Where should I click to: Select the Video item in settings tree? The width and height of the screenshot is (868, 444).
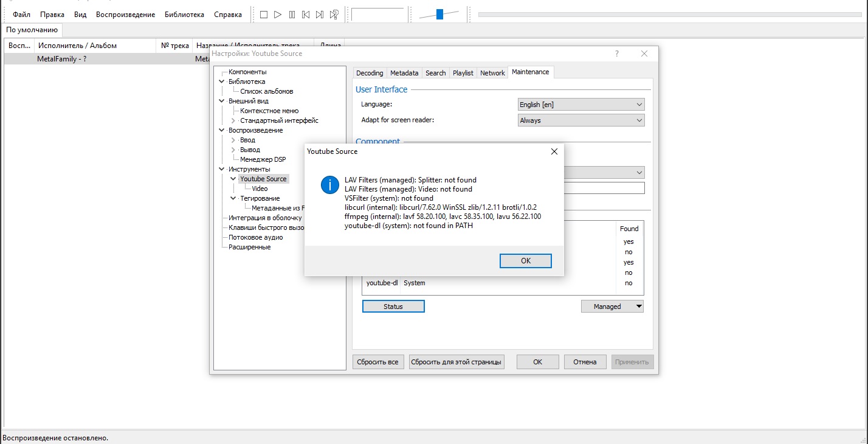260,189
